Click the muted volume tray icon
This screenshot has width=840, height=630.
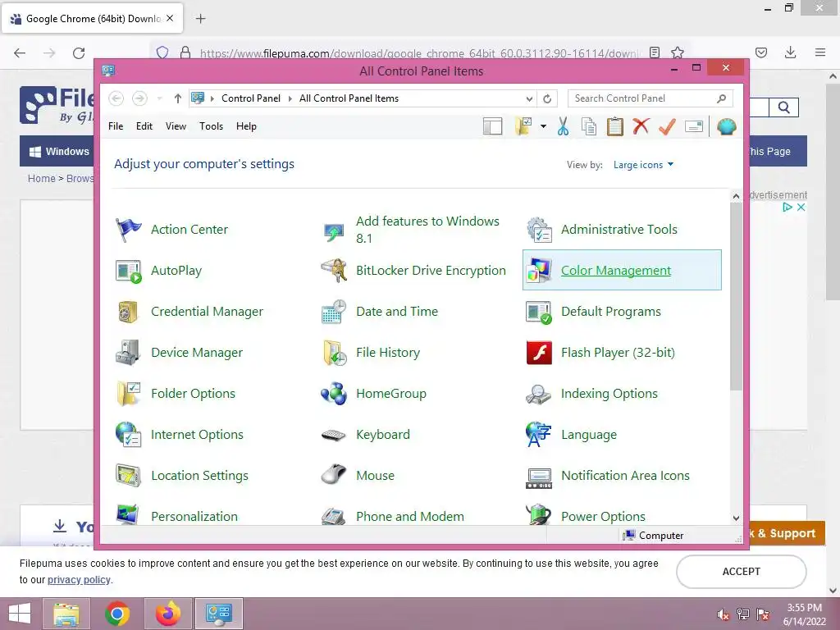coord(724,614)
